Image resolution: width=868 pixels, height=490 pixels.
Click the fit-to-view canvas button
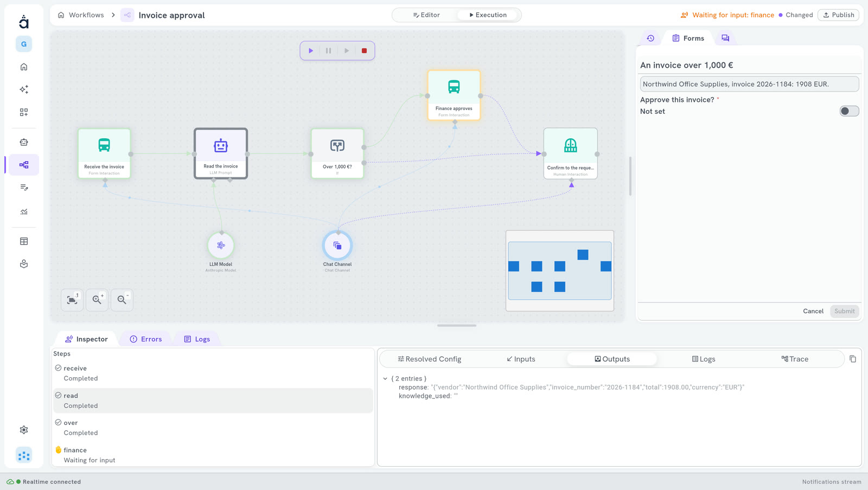point(72,300)
